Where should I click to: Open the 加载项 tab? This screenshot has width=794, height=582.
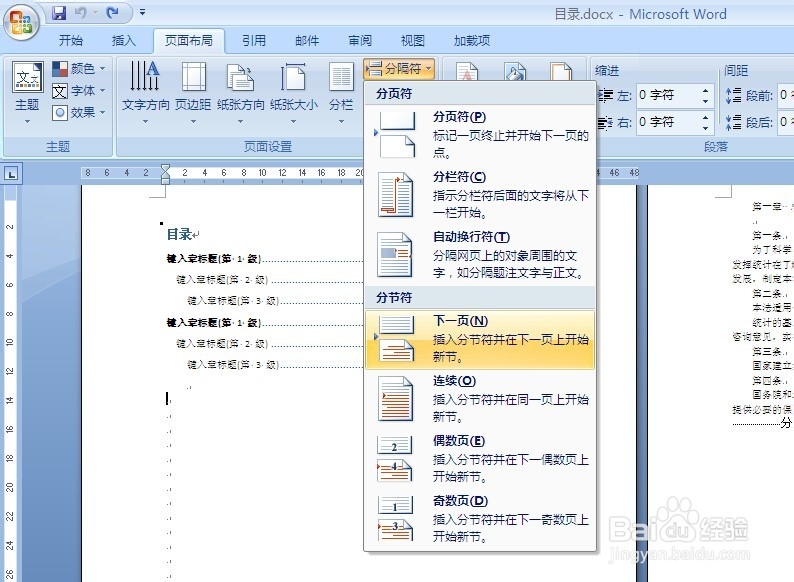point(471,41)
